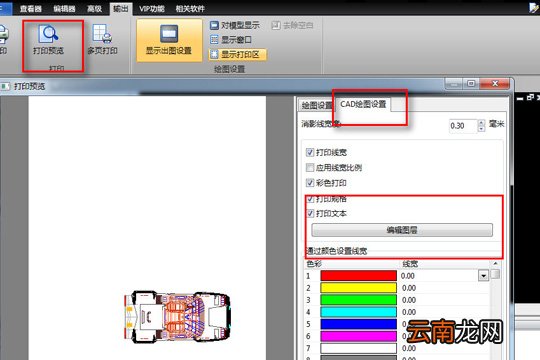Click the 打印预览 window title icon
This screenshot has width=540, height=360.
(5, 86)
